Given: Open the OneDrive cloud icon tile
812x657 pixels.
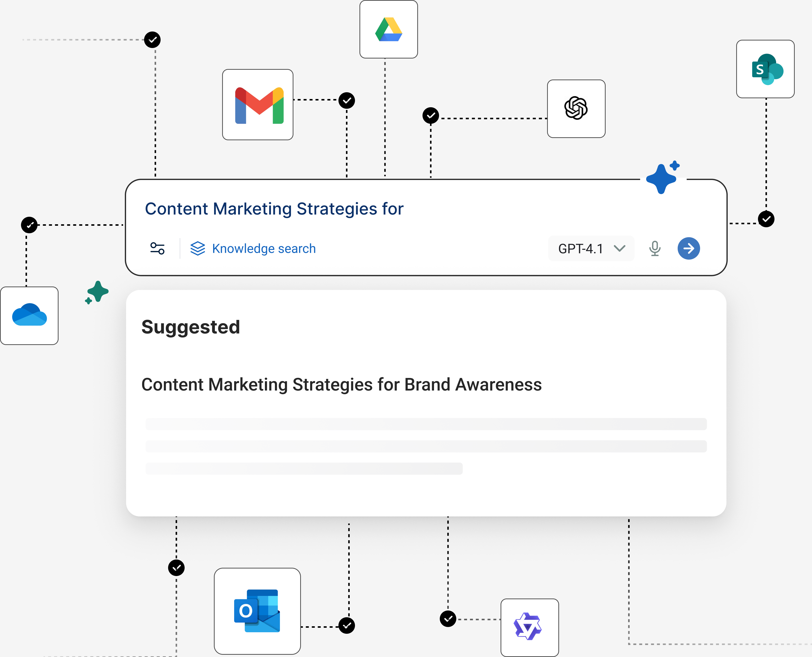Looking at the screenshot, I should point(29,316).
